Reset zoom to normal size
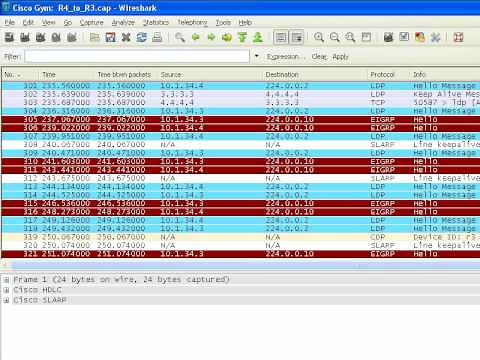 point(350,37)
